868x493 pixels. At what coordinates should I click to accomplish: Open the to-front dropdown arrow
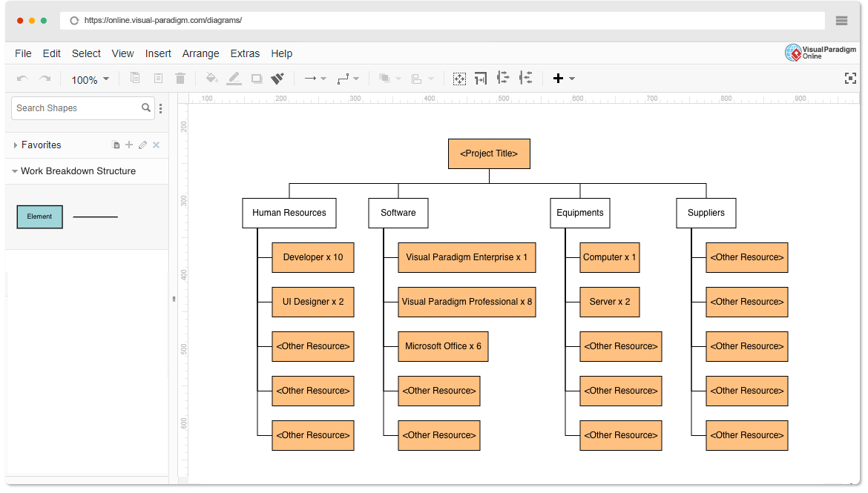pos(398,79)
